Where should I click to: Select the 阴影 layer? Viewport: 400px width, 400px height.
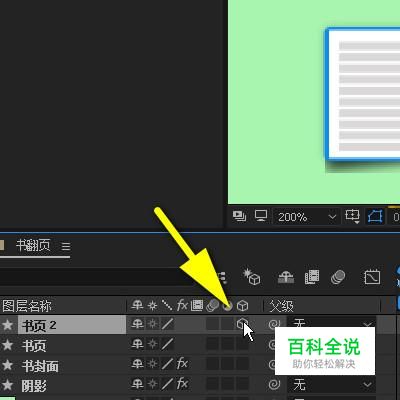pos(34,386)
